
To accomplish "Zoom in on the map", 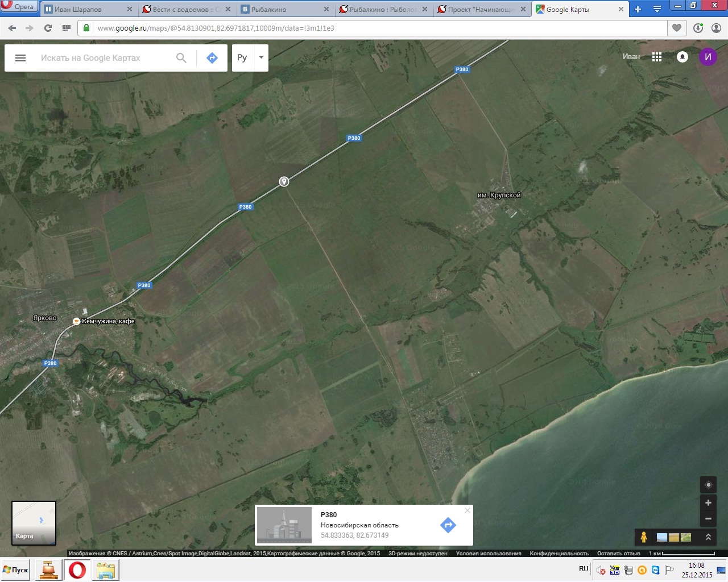I will click(708, 502).
